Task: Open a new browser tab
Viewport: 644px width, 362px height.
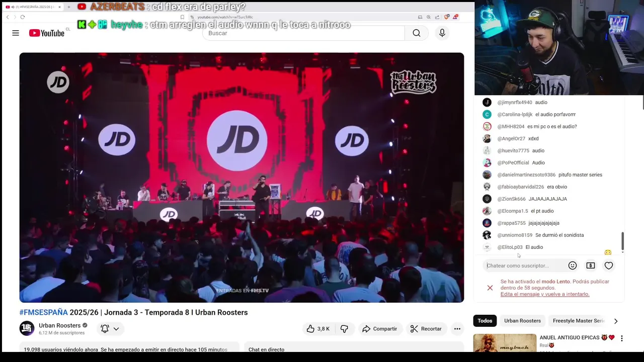Action: [68, 7]
